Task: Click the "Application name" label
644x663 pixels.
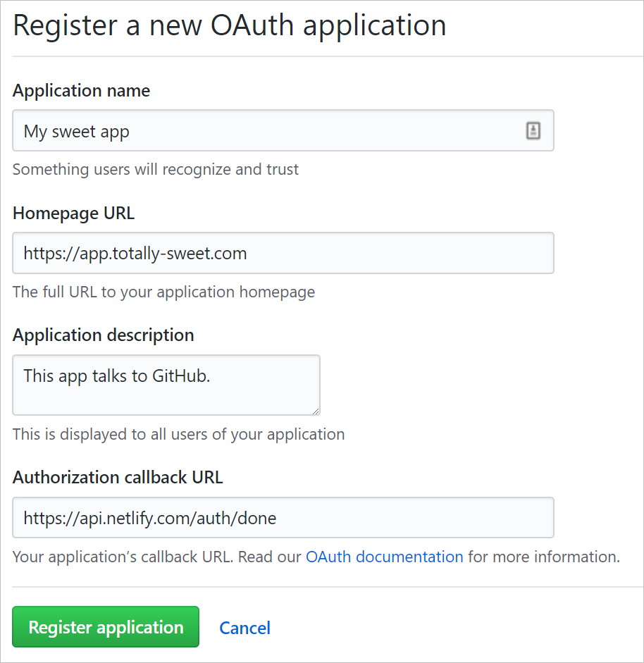Action: [81, 91]
